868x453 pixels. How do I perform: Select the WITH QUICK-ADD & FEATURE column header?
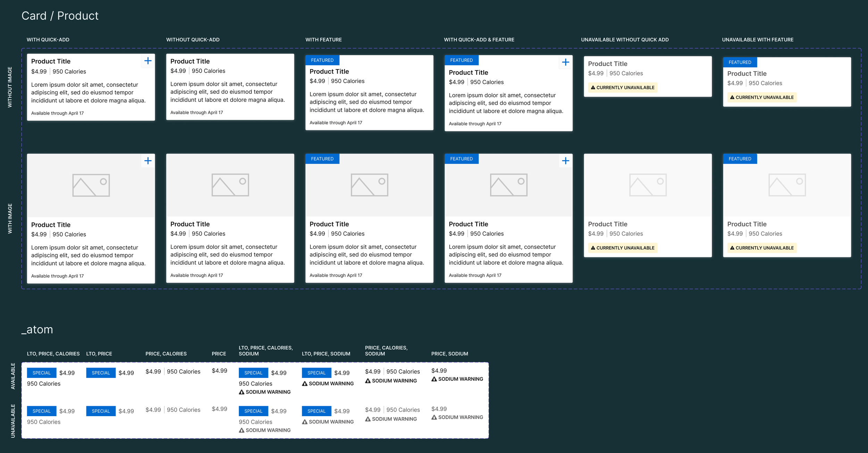point(479,40)
